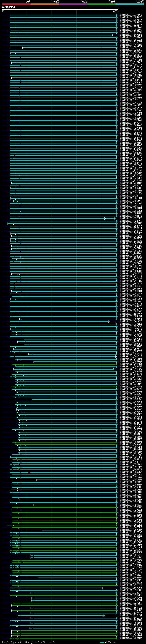Select label UniRef100_Q40788
The height and width of the screenshot is (644, 146).
click(131, 387)
